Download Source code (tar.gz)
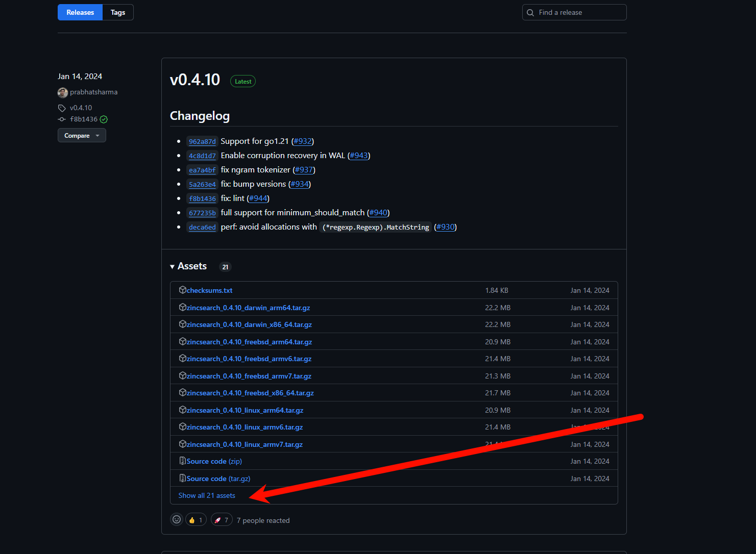Screen dimensions: 756x554 click(x=218, y=479)
